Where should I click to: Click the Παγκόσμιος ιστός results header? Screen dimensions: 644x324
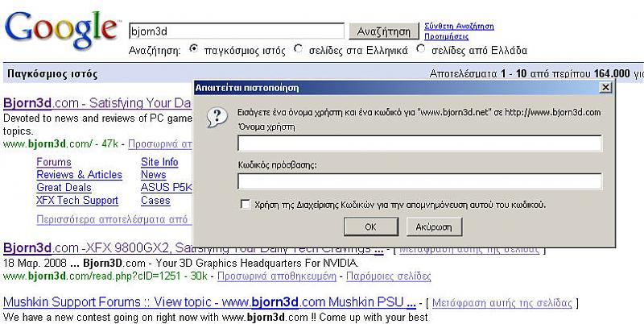(x=52, y=74)
